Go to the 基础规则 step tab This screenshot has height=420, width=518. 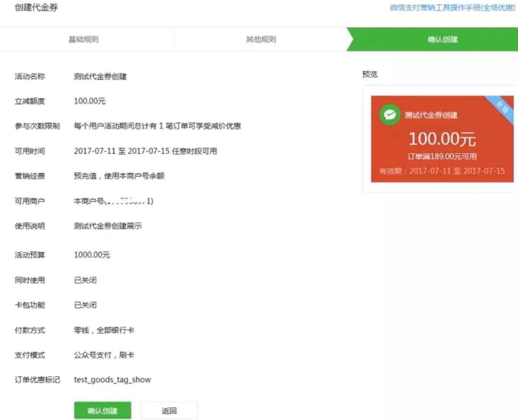[83, 39]
